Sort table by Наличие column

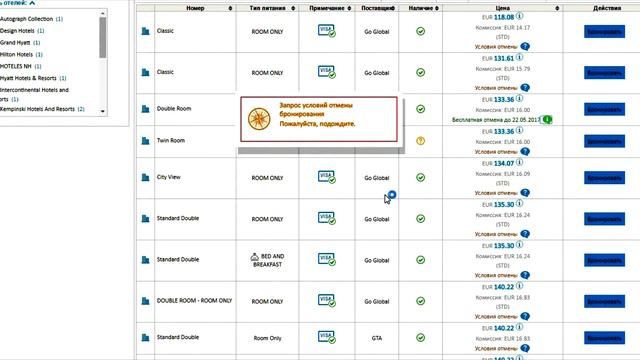[x=437, y=8]
